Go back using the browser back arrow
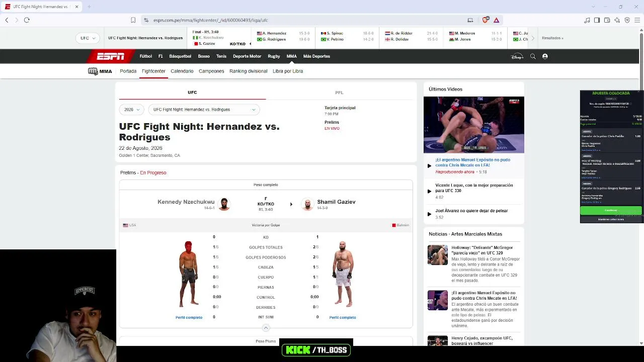This screenshot has height=362, width=644. 7,20
